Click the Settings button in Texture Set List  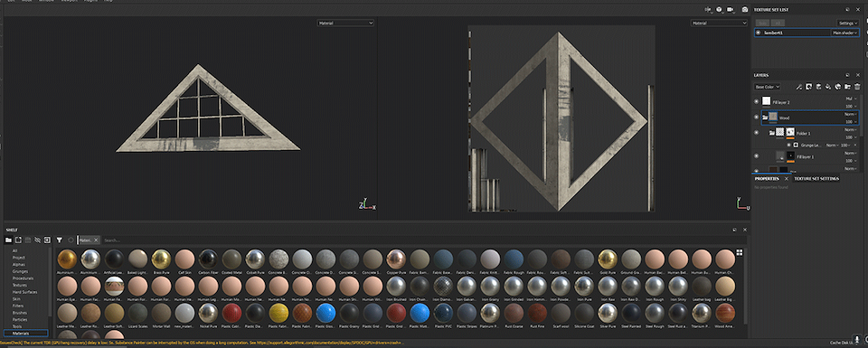tap(848, 24)
